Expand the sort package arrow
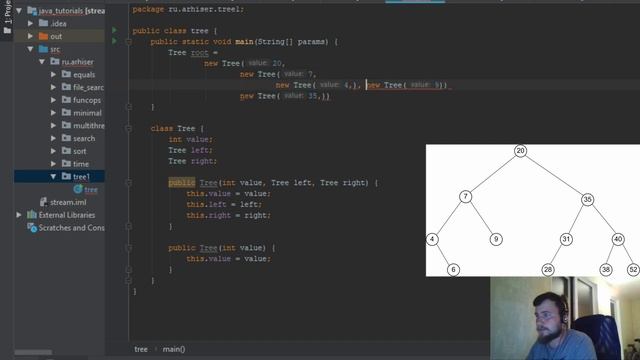 click(x=53, y=151)
